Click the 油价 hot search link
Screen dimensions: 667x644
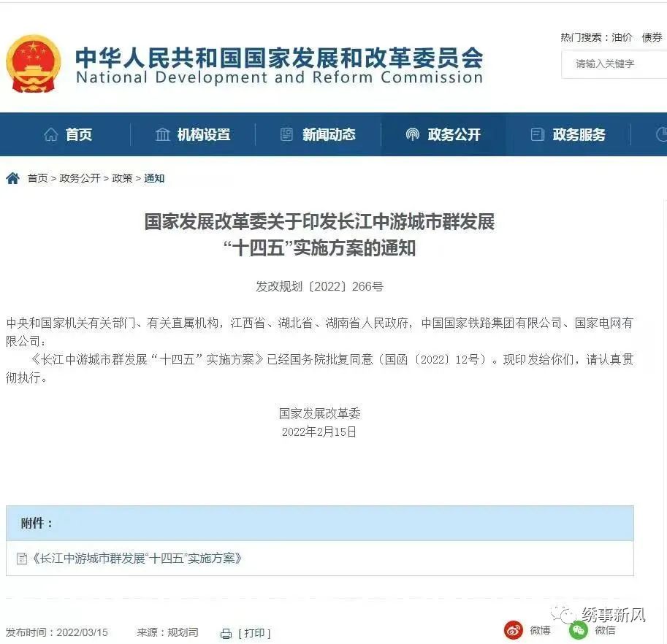tap(622, 37)
